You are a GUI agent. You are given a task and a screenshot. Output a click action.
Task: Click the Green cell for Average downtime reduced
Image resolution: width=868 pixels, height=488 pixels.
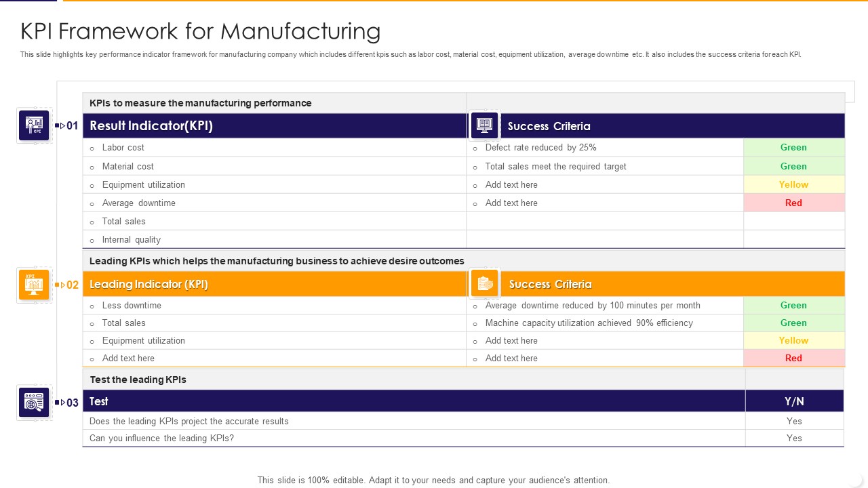pyautogui.click(x=794, y=306)
